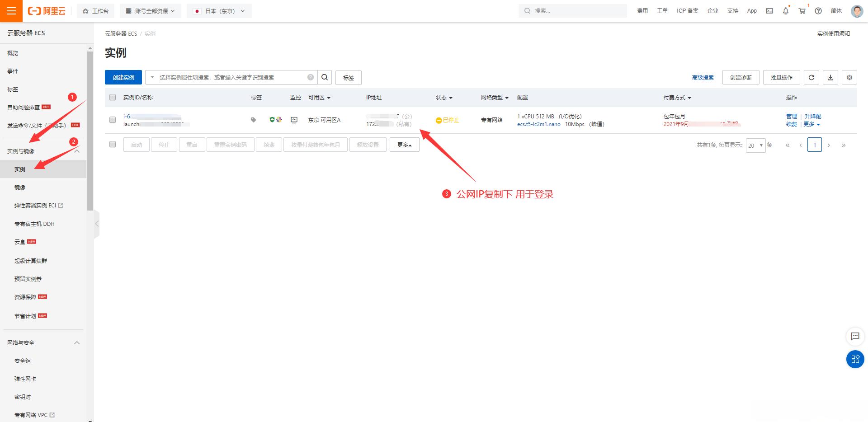Expand the 账号全部资源 dropdown
The height and width of the screenshot is (422, 868).
pos(151,11)
